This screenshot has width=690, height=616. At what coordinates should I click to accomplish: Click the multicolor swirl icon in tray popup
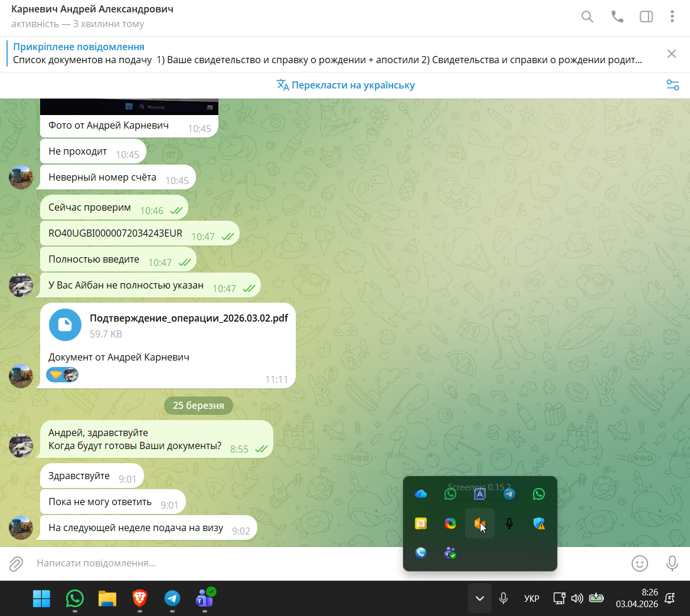pyautogui.click(x=450, y=523)
